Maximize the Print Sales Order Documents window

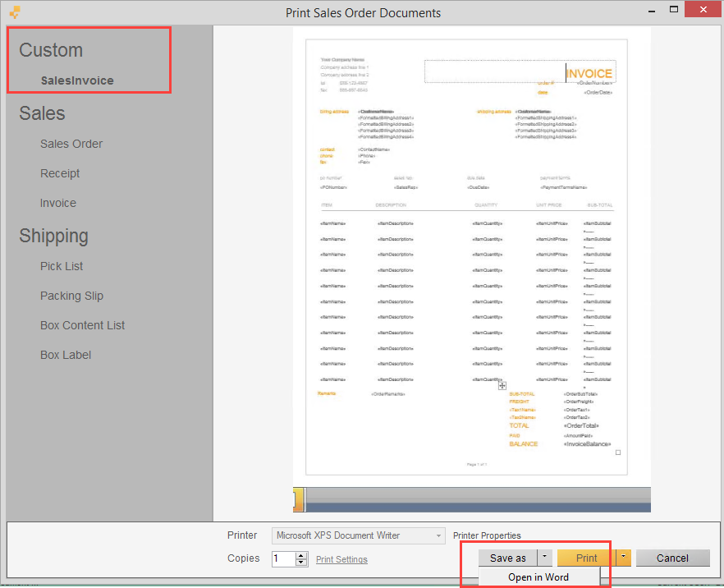coord(674,9)
